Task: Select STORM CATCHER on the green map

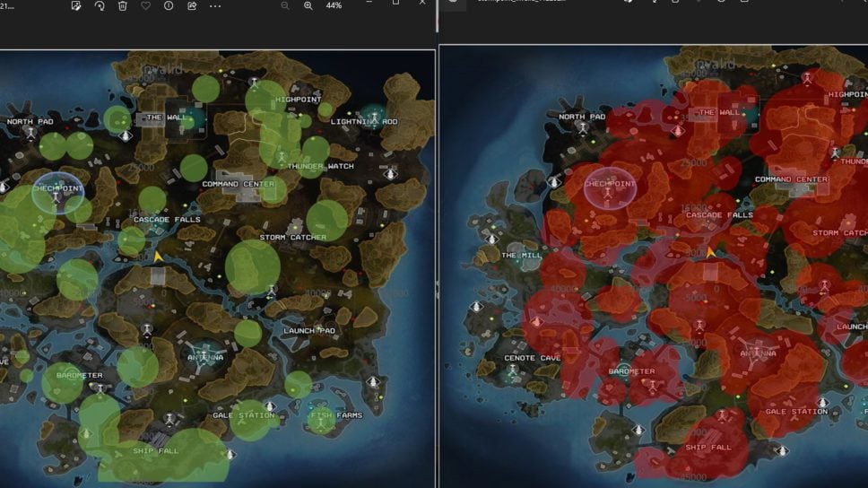Action: pos(293,237)
